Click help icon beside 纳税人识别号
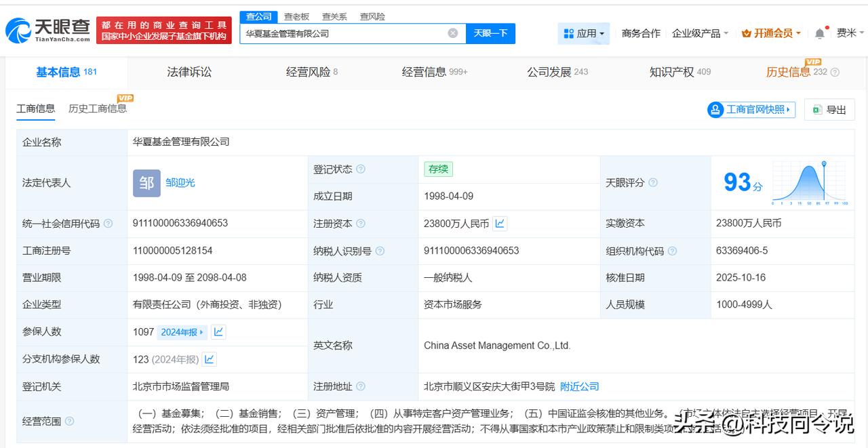This screenshot has width=868, height=448. [380, 251]
